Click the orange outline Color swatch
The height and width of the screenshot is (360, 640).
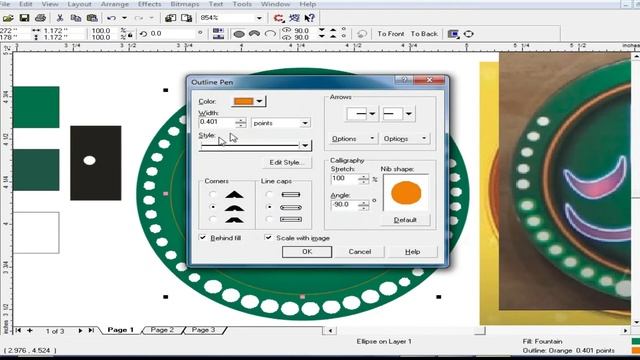244,101
